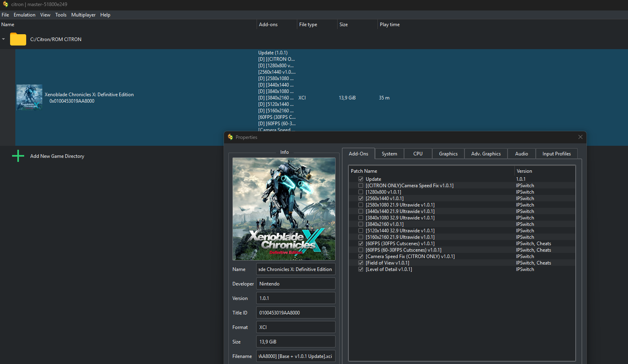Sort game list by Name column
Screen dimensions: 628x364
click(x=128, y=25)
